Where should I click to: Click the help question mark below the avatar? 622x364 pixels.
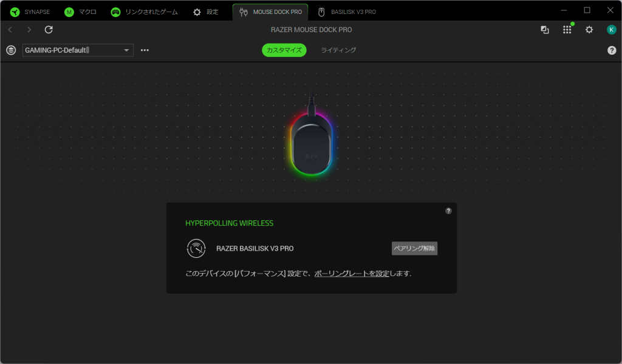pyautogui.click(x=612, y=50)
